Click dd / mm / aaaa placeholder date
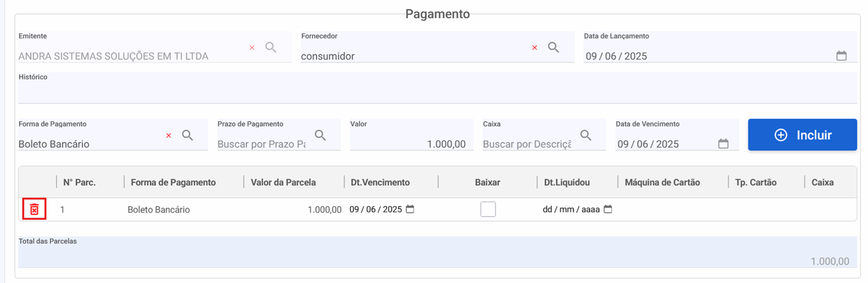The width and height of the screenshot is (868, 283). tap(571, 210)
